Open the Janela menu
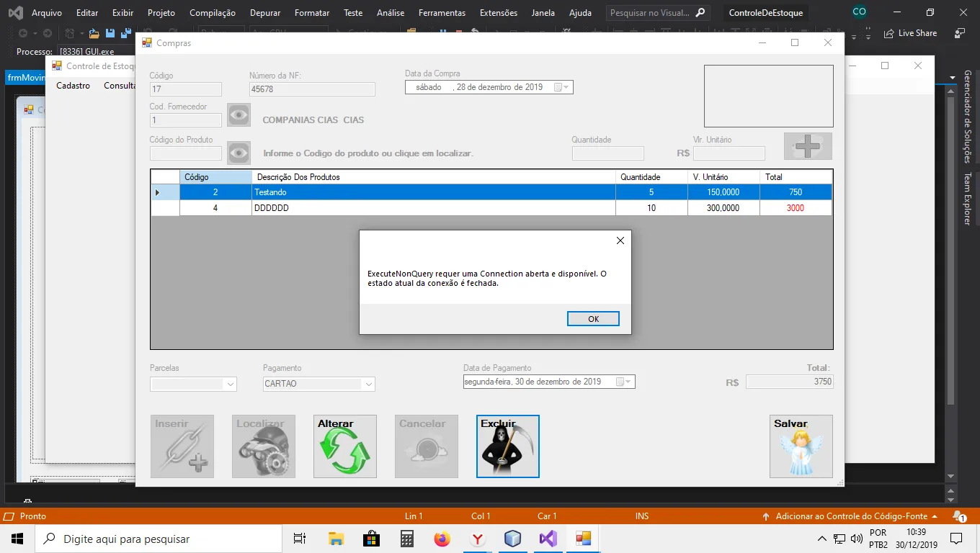Image resolution: width=980 pixels, height=553 pixels. click(x=543, y=13)
